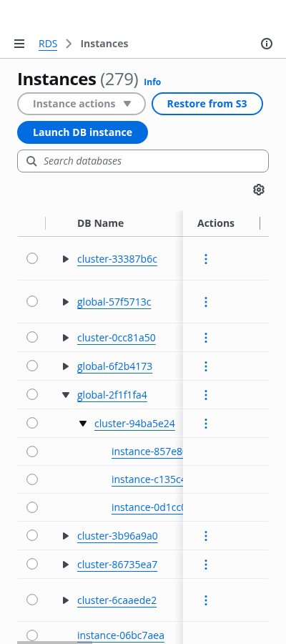
Task: Open actions menu for global-6f2b4173
Action: [206, 366]
